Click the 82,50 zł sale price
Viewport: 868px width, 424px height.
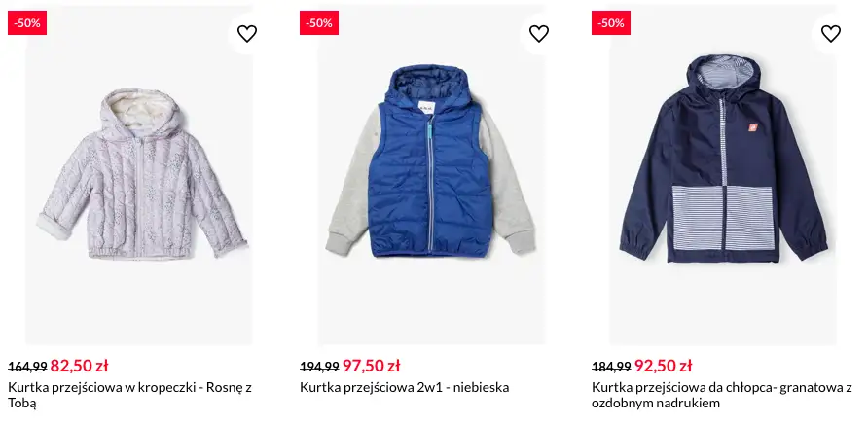[79, 366]
